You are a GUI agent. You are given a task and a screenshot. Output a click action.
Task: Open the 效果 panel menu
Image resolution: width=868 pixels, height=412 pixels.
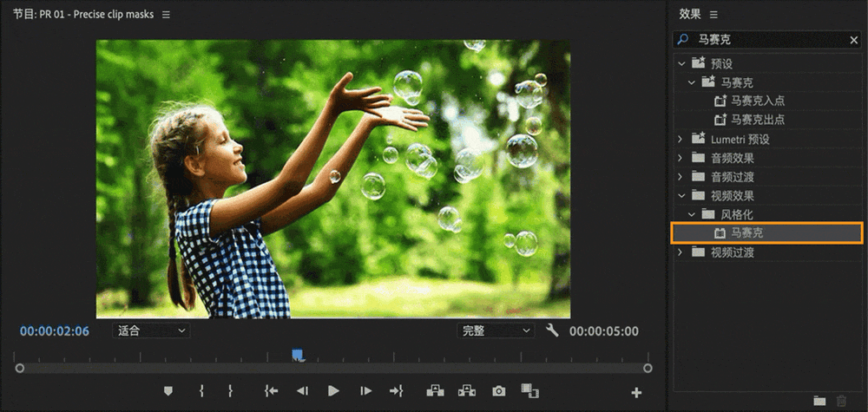713,15
